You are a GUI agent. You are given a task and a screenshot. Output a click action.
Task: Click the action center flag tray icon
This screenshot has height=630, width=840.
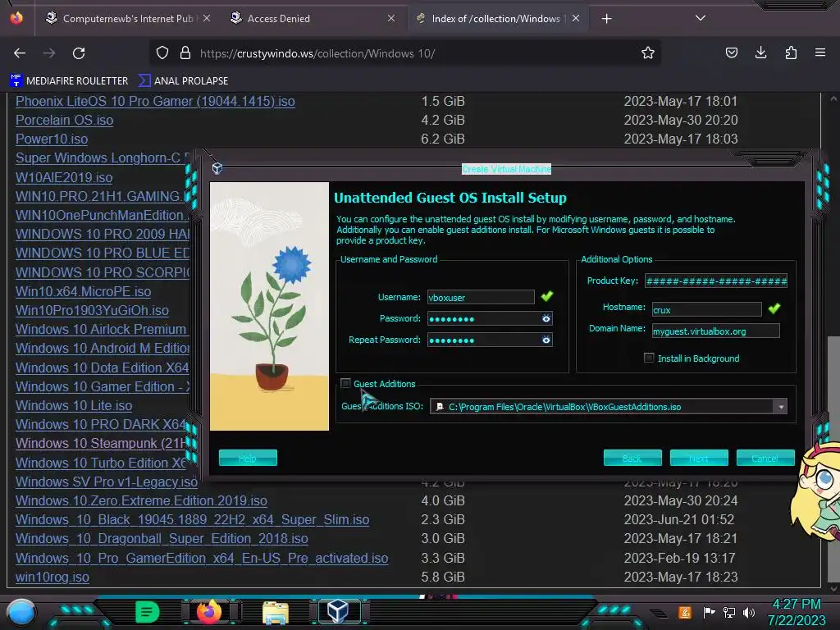[709, 612]
